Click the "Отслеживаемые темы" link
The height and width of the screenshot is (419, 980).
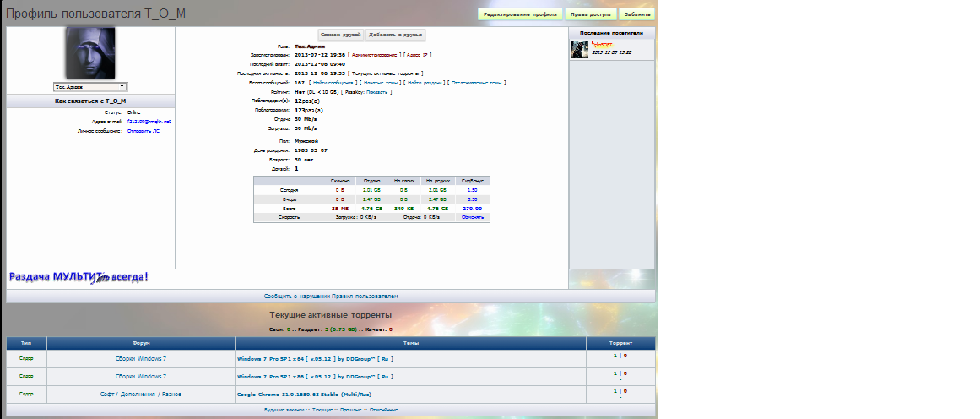[x=476, y=83]
